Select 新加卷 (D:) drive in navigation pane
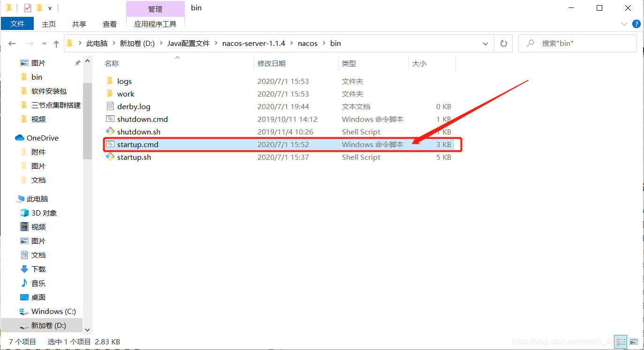 click(49, 325)
